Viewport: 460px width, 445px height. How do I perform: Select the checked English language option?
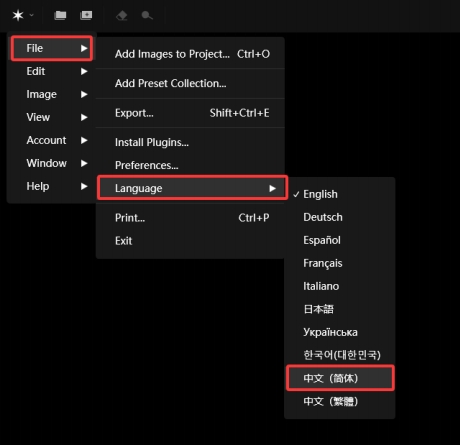click(340, 194)
